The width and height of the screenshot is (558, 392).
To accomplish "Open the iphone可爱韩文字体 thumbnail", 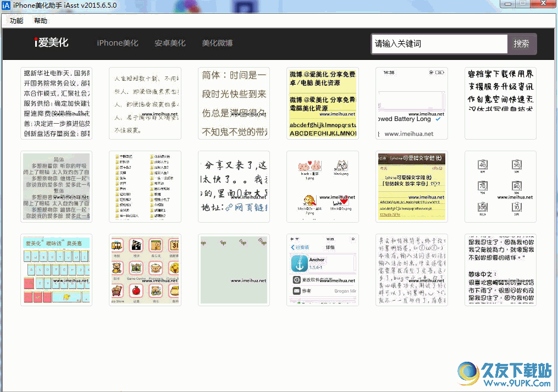I will tap(411, 186).
